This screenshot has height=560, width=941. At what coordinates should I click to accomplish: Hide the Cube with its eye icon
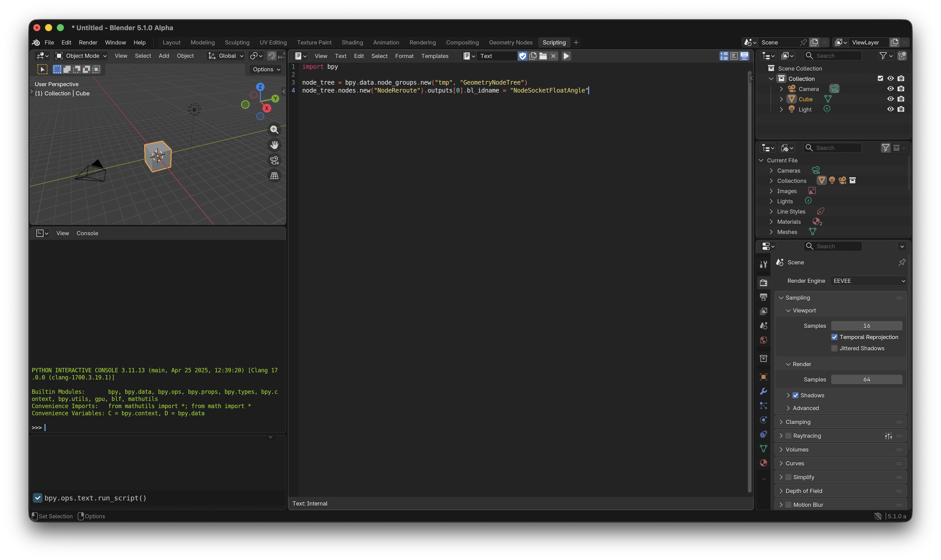(x=890, y=99)
